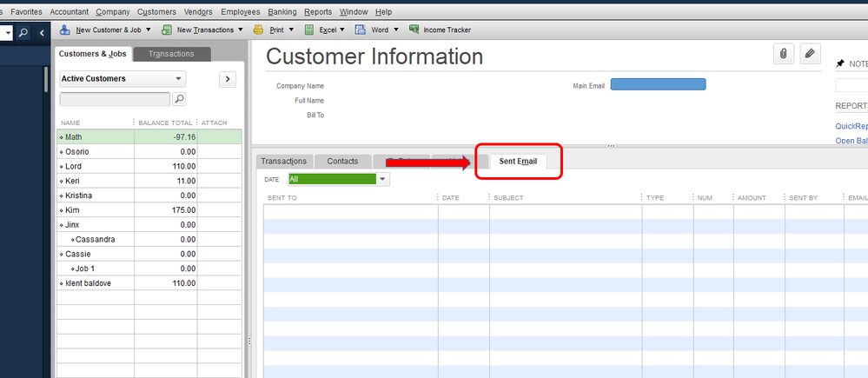This screenshot has width=868, height=378.
Task: Open the Customers menu
Action: click(156, 11)
